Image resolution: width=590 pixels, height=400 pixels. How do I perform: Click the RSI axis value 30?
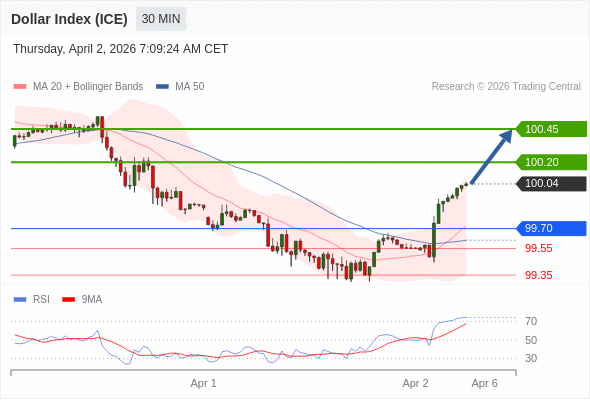pyautogui.click(x=531, y=358)
